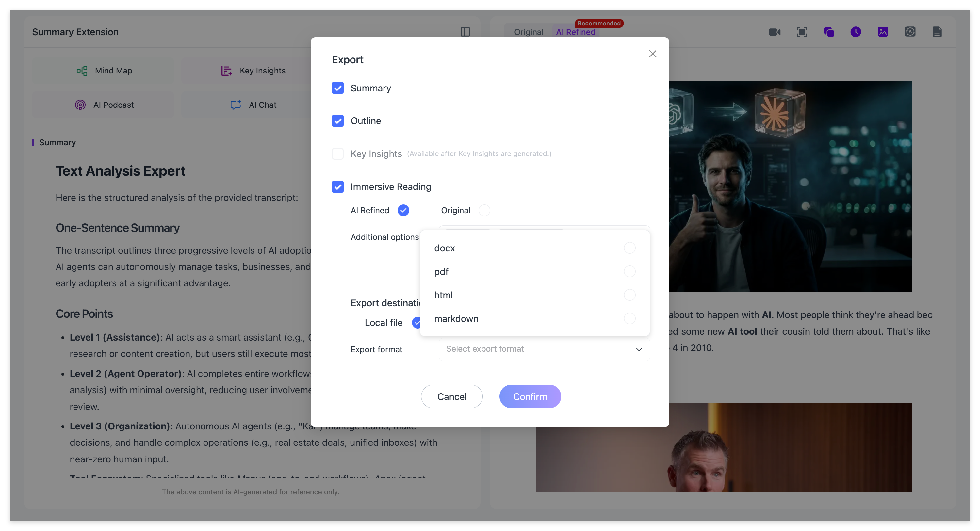
Task: Select the Original radio option in Export
Action: [x=484, y=210]
